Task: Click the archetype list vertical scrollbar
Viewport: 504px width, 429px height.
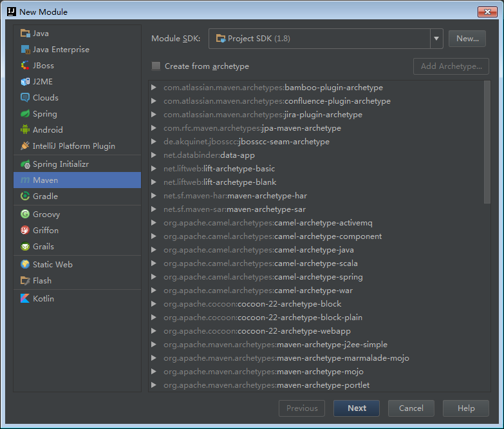Action: pos(487,142)
